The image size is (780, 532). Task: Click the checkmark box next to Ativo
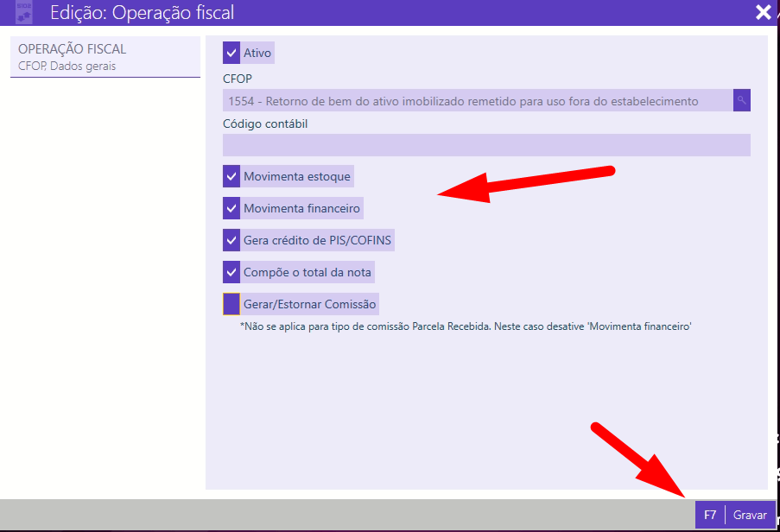tap(231, 53)
